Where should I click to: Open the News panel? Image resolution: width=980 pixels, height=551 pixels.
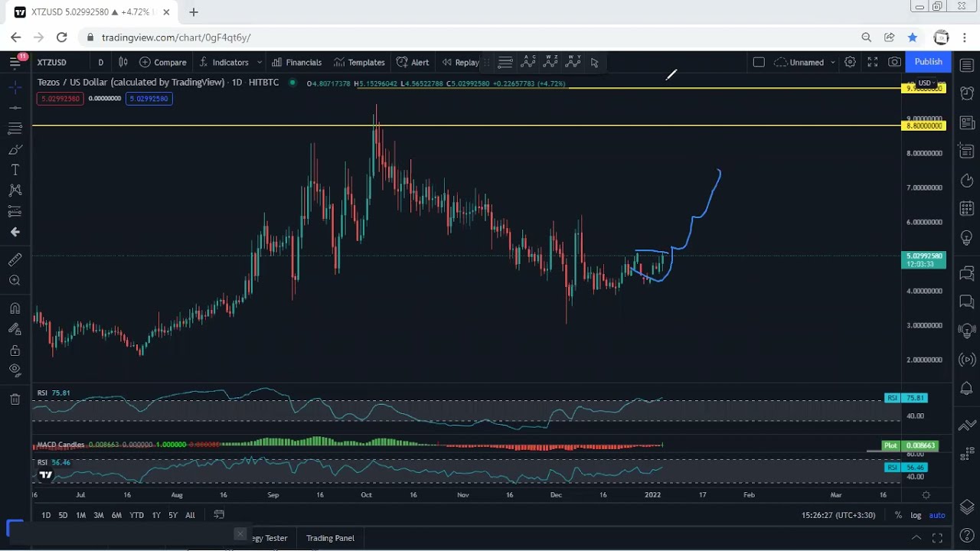tap(967, 122)
